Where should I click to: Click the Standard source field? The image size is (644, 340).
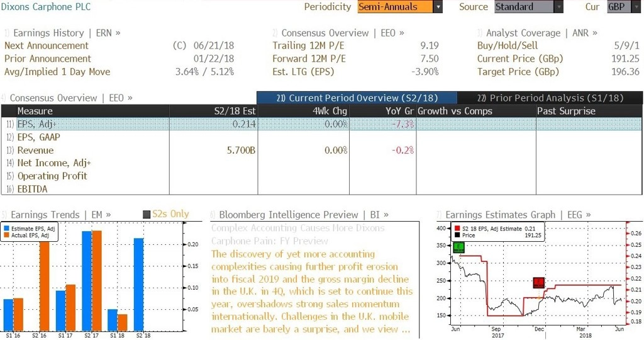[524, 6]
